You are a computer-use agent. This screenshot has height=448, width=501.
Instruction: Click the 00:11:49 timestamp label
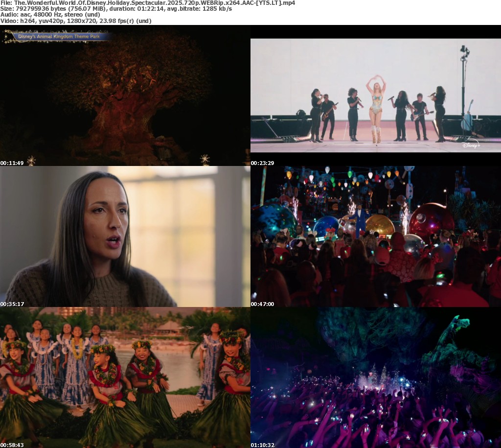12,163
